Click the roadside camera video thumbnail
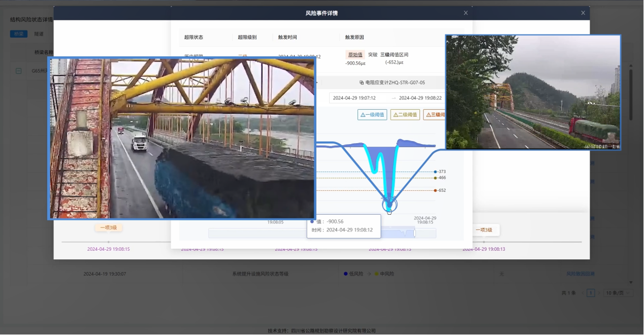Viewport: 644px width, 335px height. 533,92
